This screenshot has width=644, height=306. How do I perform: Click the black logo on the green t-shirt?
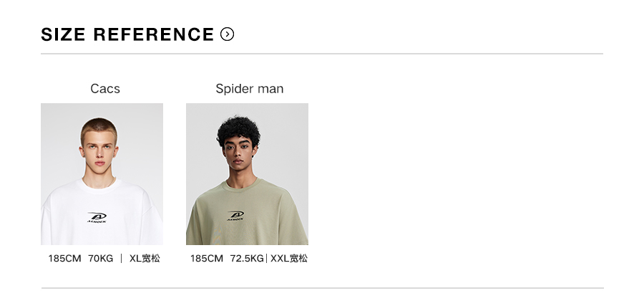235,215
